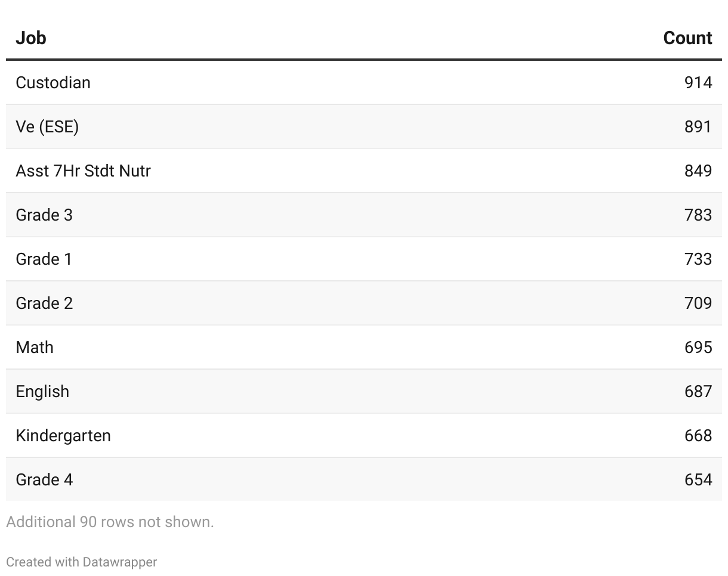Click the count value 891
Image resolution: width=728 pixels, height=576 pixels.
698,126
